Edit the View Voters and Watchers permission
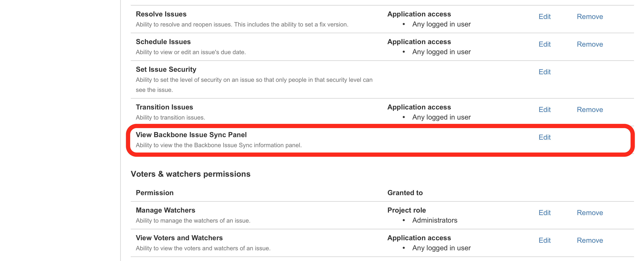Screen dimensions: 644x261 click(x=545, y=240)
